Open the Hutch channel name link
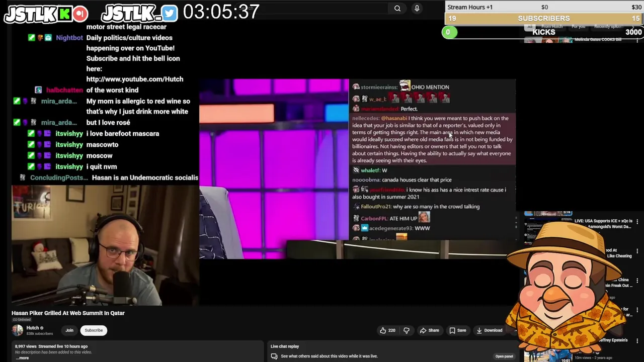644x362 pixels. 33,328
